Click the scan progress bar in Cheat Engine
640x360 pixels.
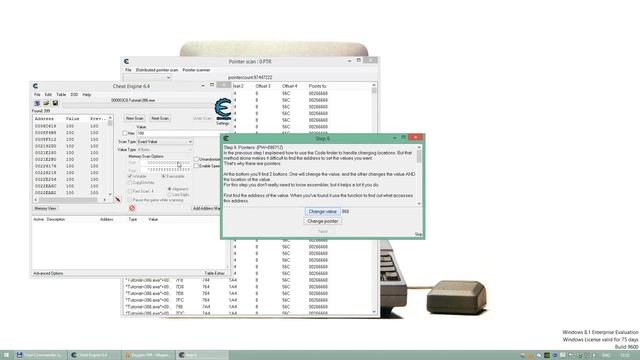[x=139, y=106]
